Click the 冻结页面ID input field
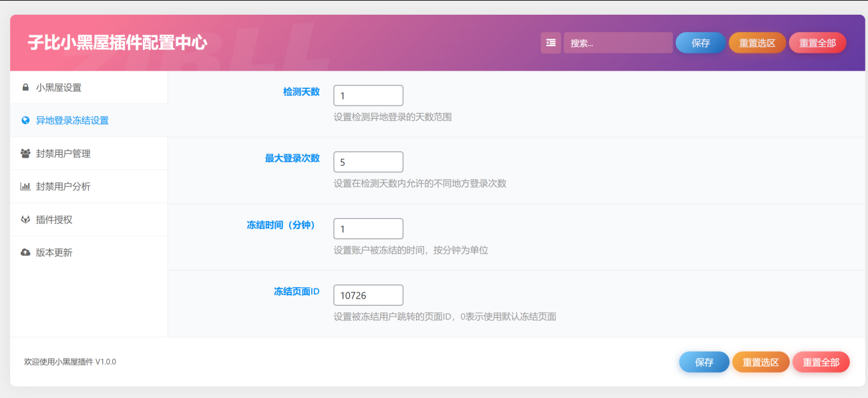Screen dimensions: 868x398 [x=368, y=295]
